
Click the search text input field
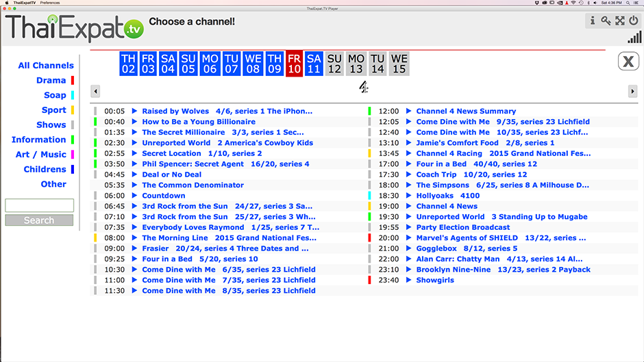[39, 205]
